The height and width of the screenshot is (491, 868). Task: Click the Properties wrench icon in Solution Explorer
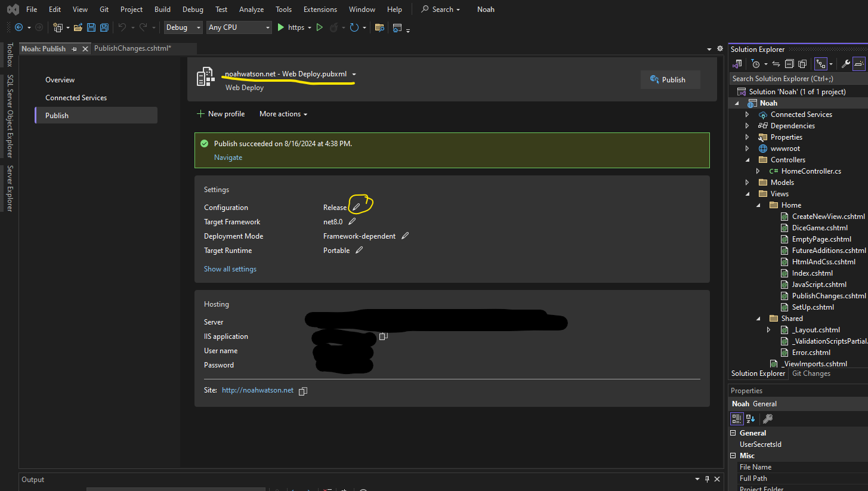(x=845, y=64)
